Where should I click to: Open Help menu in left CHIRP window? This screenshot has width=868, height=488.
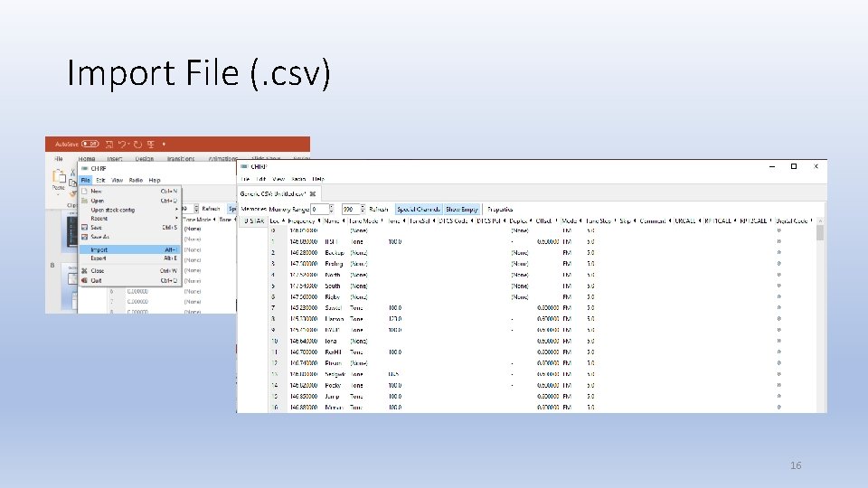click(155, 180)
